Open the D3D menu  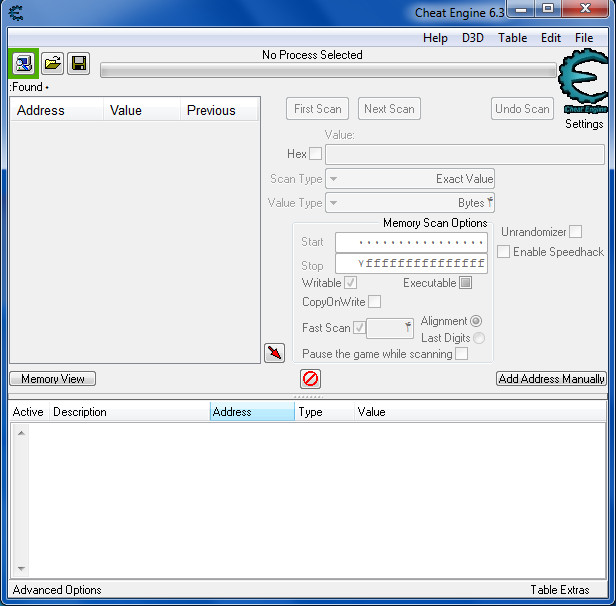pos(473,38)
